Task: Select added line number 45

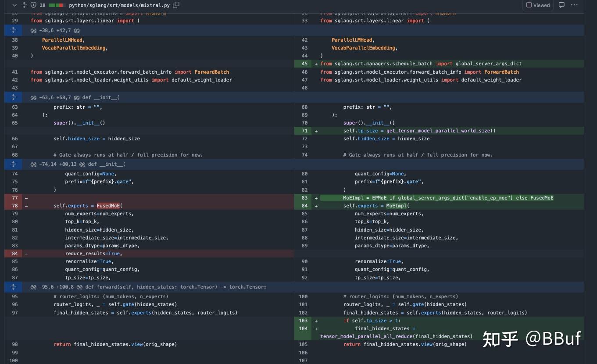Action: click(304, 64)
